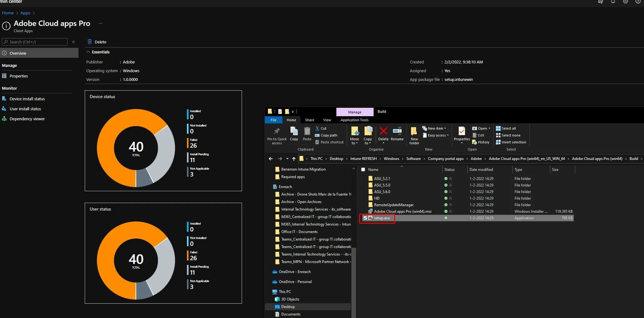This screenshot has width=644, height=318.
Task: Open OneDrive - Personal in navigation pane
Action: [x=295, y=282]
